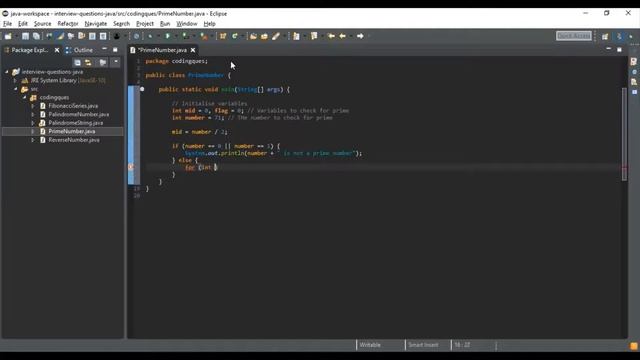Expand the JRE System Library node
The height and width of the screenshot is (360, 640).
click(x=16, y=80)
